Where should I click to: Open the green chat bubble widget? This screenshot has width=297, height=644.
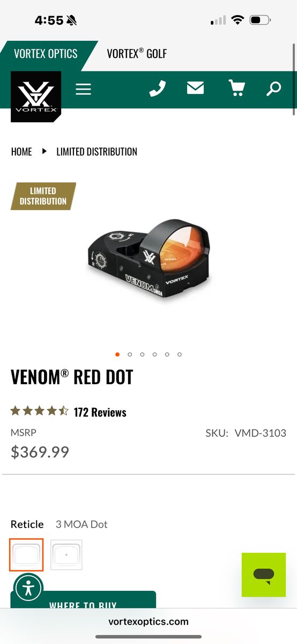click(x=264, y=575)
